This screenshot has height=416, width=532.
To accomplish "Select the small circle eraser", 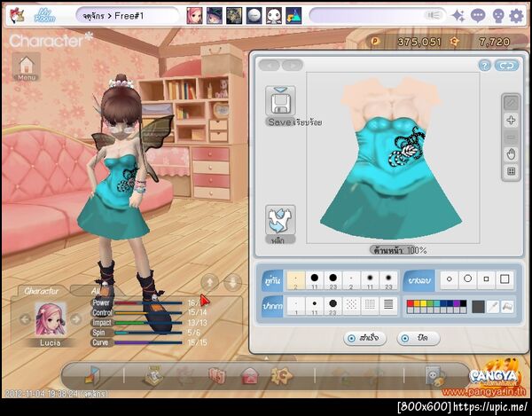I will point(450,279).
